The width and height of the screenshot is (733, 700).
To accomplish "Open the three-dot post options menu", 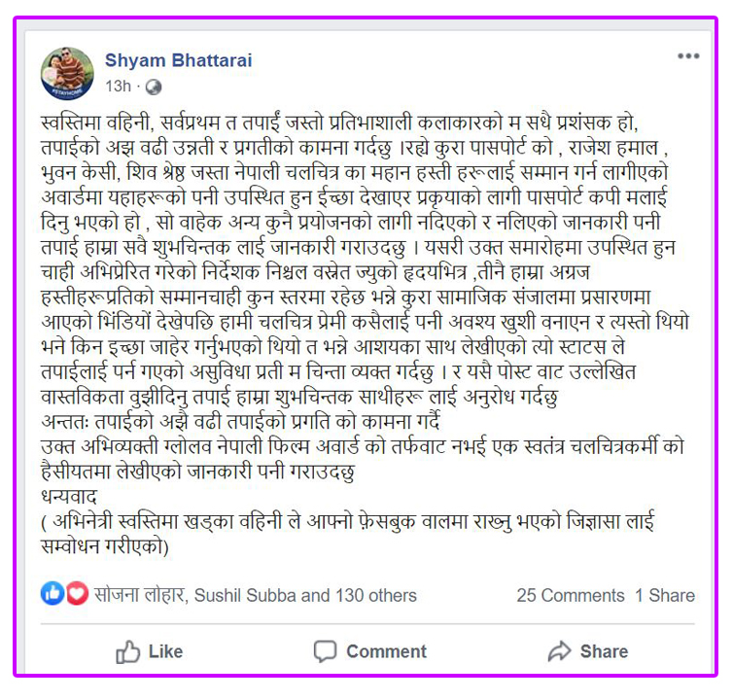I will (x=688, y=56).
